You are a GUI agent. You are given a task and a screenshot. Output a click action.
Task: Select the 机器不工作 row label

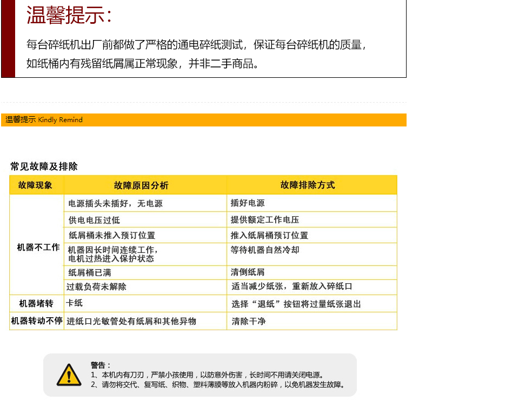pyautogui.click(x=38, y=247)
